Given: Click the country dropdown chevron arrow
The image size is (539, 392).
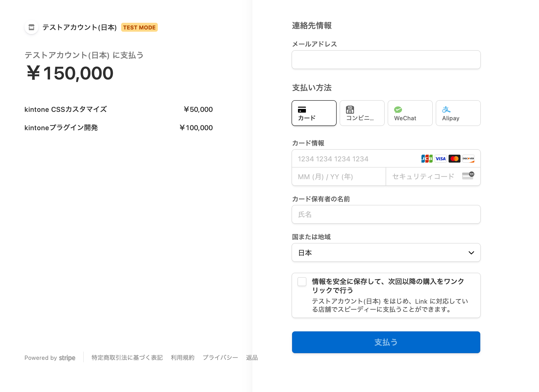Looking at the screenshot, I should [471, 253].
